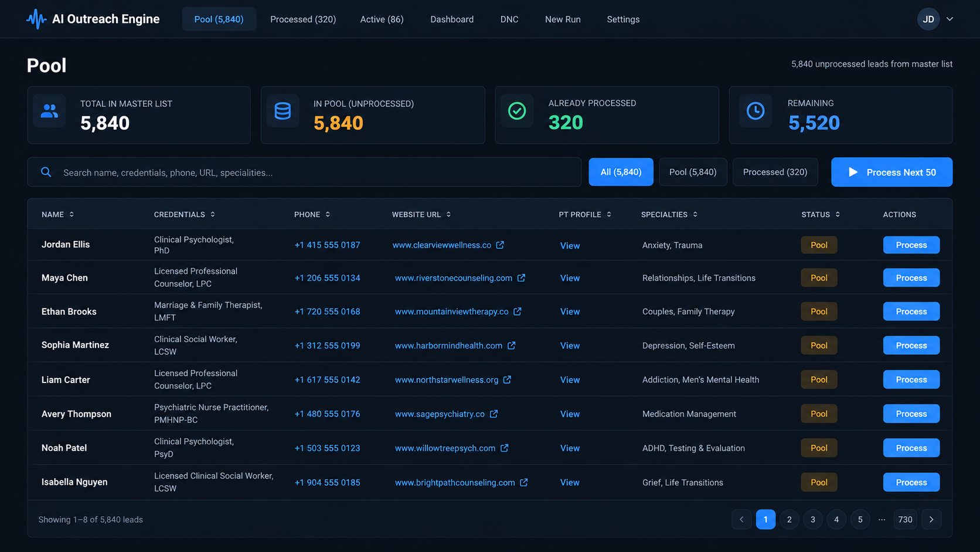Click the AI Outreach Engine waveform logo
This screenshot has height=552, width=980.
pos(36,19)
